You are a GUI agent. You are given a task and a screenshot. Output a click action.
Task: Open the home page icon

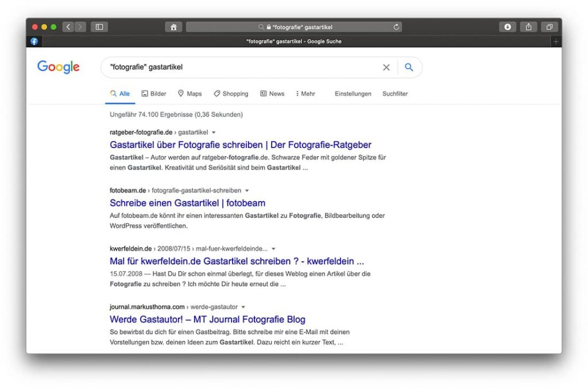[x=173, y=27]
